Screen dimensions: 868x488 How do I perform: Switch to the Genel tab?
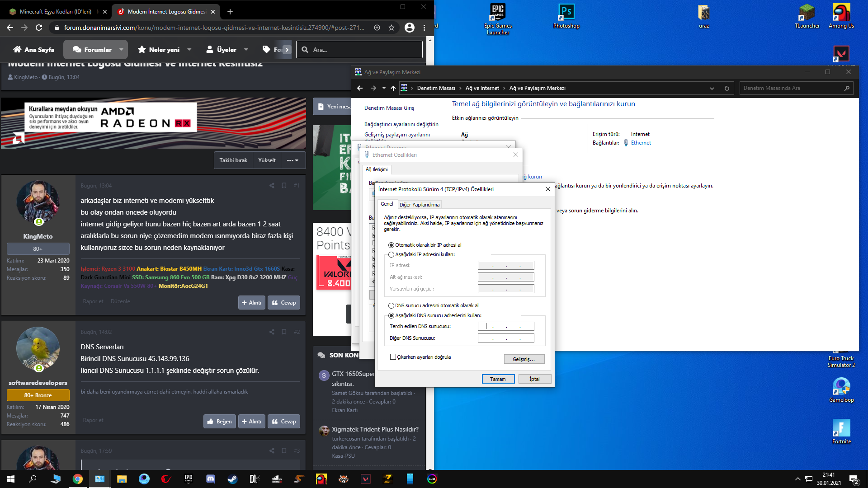387,204
